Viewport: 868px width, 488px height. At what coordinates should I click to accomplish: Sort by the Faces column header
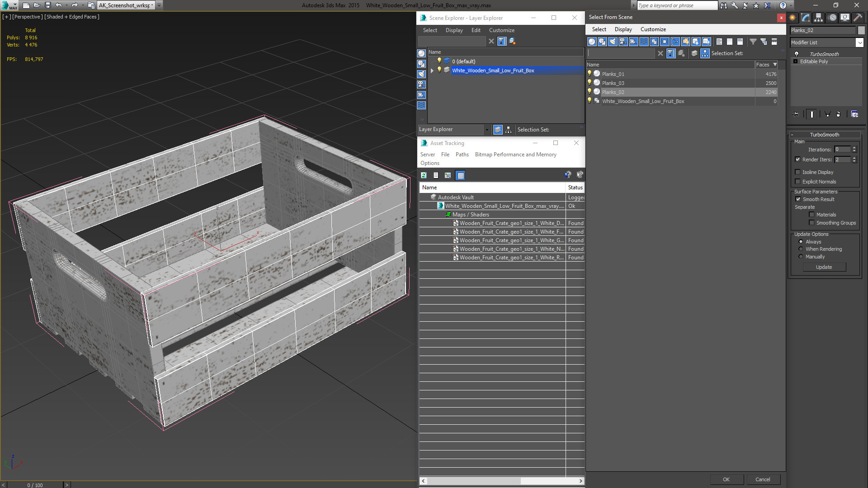click(766, 65)
